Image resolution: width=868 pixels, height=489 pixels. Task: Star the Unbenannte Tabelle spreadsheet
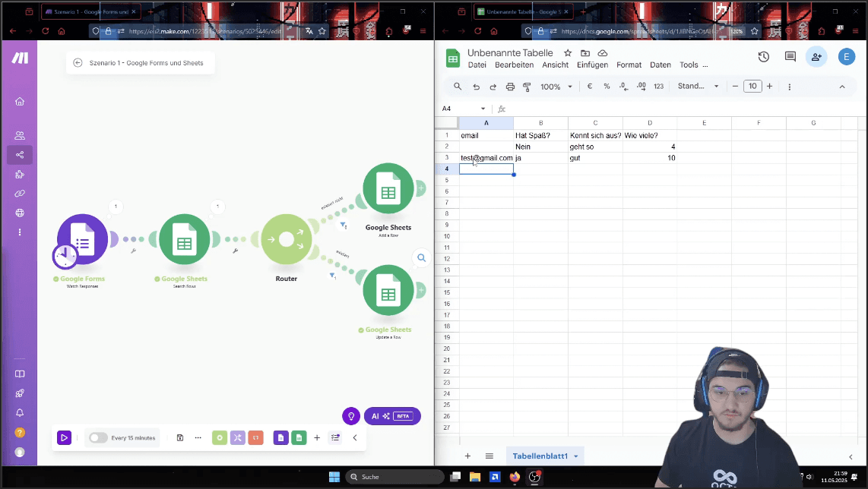click(568, 53)
